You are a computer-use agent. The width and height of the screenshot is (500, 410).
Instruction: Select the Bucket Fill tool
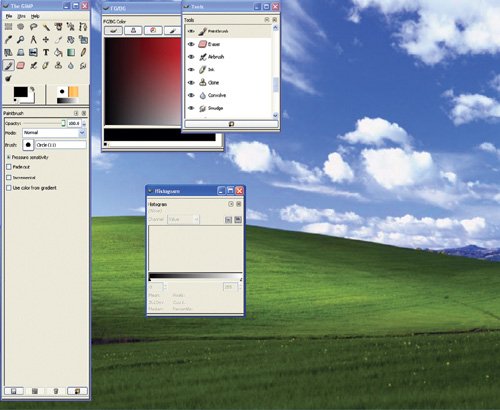point(58,53)
